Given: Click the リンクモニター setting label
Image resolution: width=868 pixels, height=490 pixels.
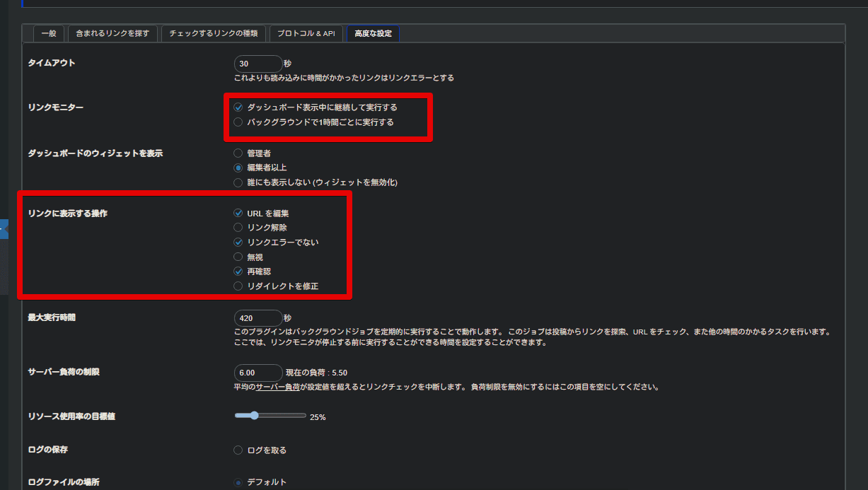Looking at the screenshot, I should point(55,107).
